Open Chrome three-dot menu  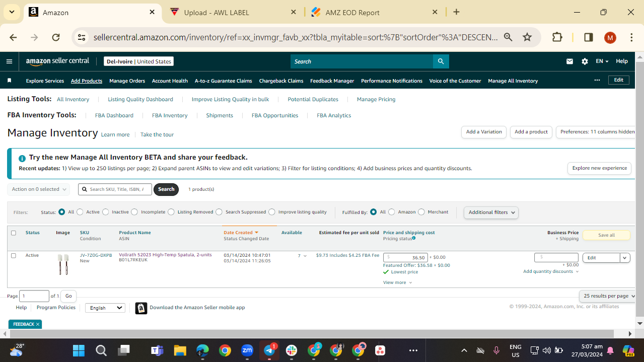coord(631,37)
